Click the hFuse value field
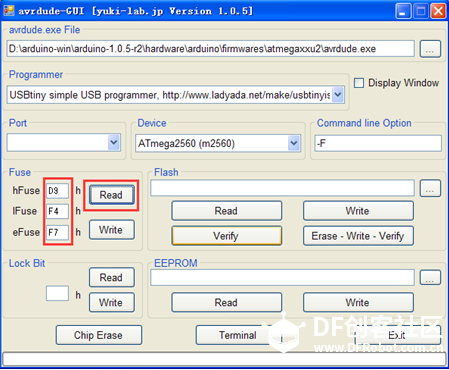 pyautogui.click(x=57, y=191)
